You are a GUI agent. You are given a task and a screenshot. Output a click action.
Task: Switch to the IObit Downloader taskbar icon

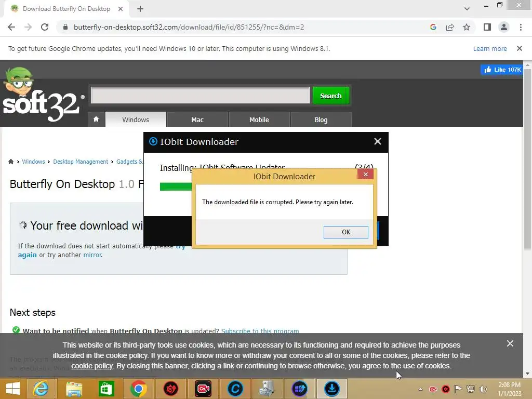point(331,389)
